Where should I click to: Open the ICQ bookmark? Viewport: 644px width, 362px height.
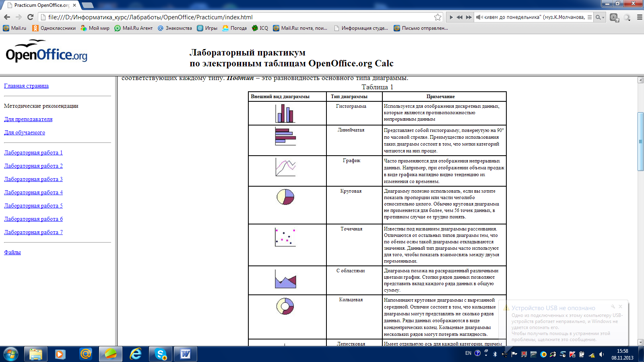click(260, 28)
